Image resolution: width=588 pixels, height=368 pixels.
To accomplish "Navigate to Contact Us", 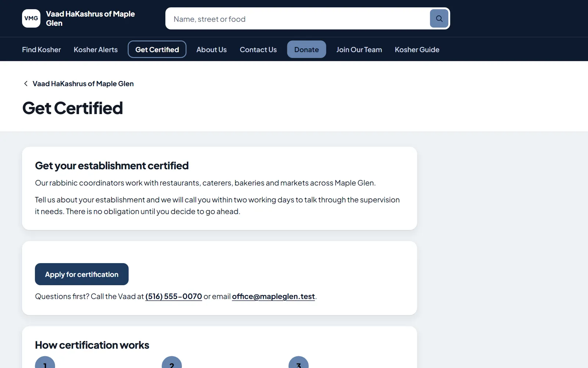I will 258,49.
